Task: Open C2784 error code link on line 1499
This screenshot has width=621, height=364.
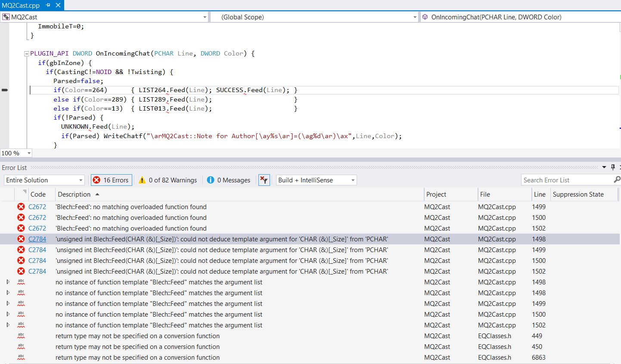Action: point(37,250)
